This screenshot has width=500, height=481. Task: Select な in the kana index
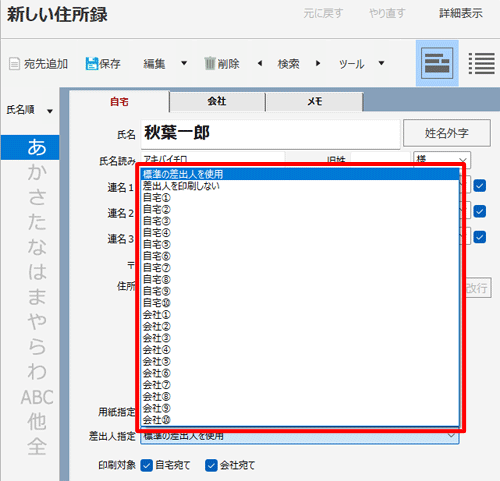click(37, 247)
